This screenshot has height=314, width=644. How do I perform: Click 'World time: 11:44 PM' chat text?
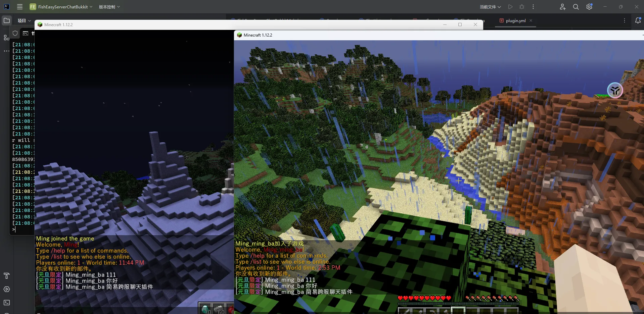pyautogui.click(x=115, y=263)
